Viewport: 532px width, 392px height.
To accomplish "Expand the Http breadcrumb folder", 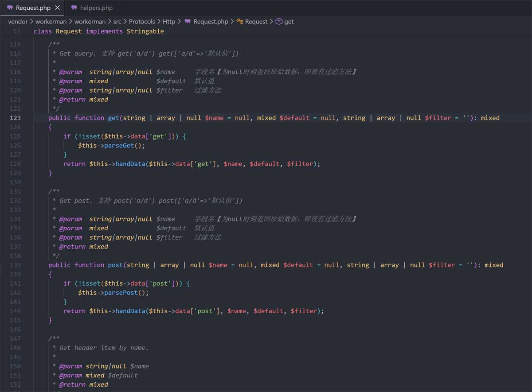I will (168, 21).
